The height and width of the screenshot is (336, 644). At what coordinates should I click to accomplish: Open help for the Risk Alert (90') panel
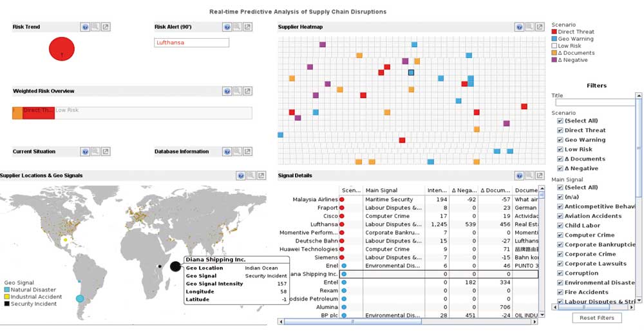coord(227,27)
